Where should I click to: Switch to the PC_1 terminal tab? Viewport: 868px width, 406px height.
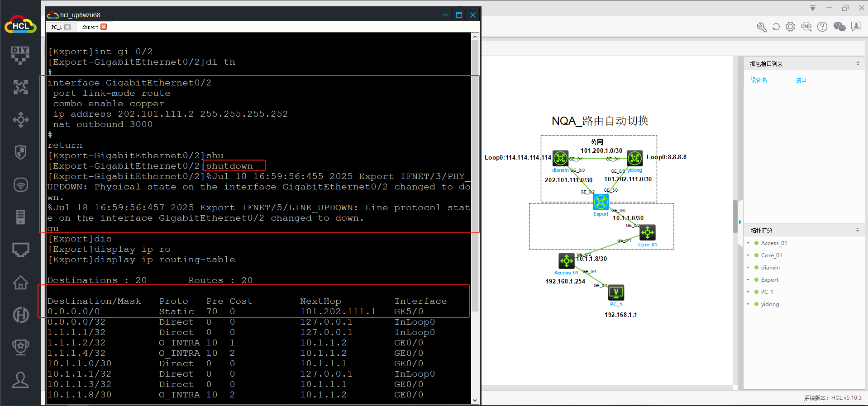57,27
